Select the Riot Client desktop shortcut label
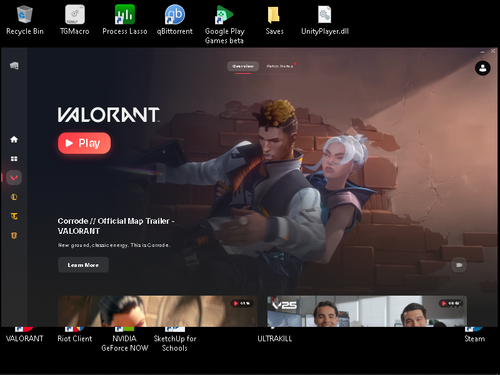 coord(75,338)
